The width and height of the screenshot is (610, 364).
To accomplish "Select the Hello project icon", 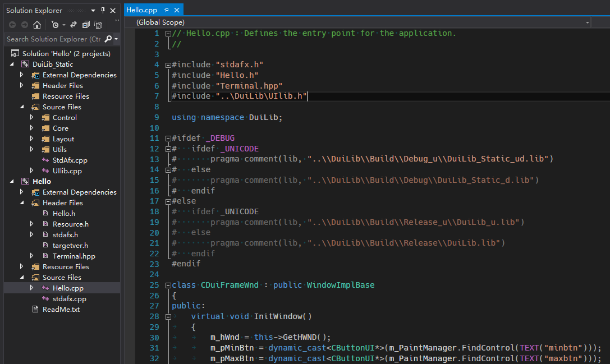I will tap(25, 181).
